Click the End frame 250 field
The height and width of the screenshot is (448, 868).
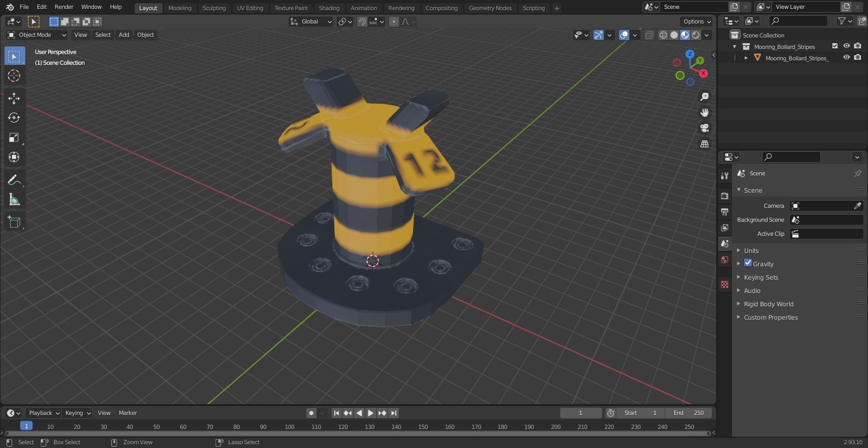[688, 413]
